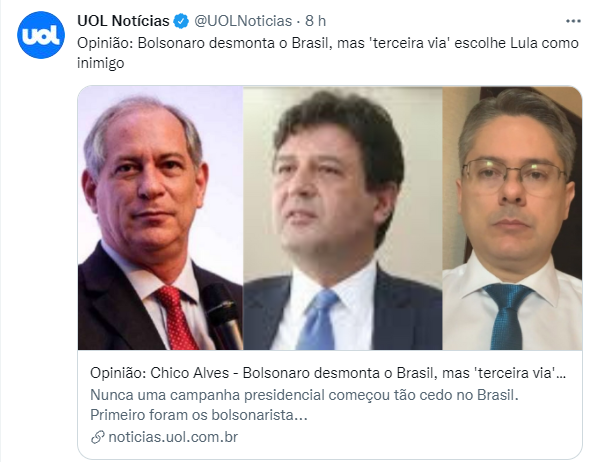Image resolution: width=599 pixels, height=462 pixels.
Task: Open left photo of man with red tie
Action: (x=160, y=218)
